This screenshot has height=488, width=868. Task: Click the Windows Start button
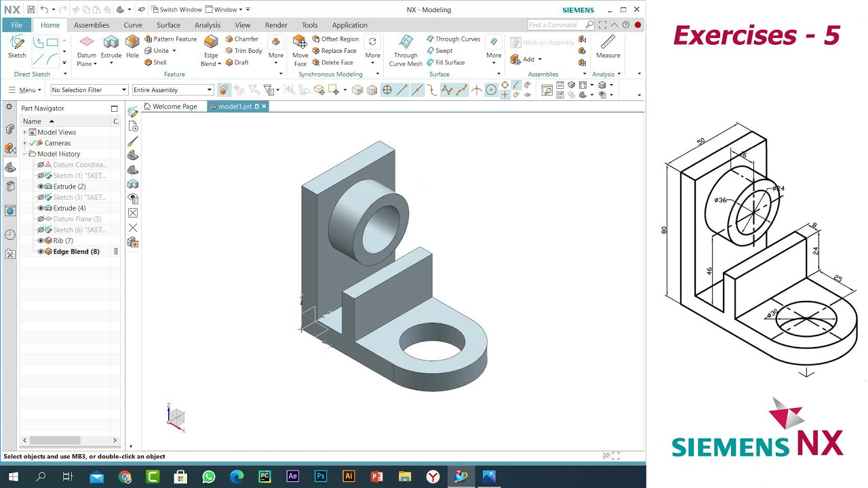[13, 476]
